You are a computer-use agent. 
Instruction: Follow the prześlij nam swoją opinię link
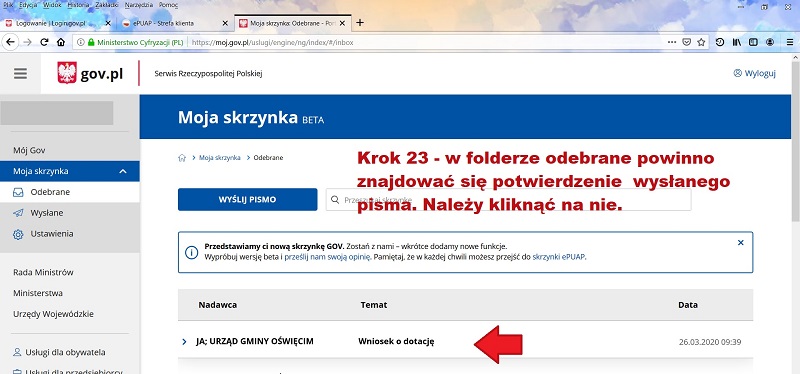tap(327, 257)
